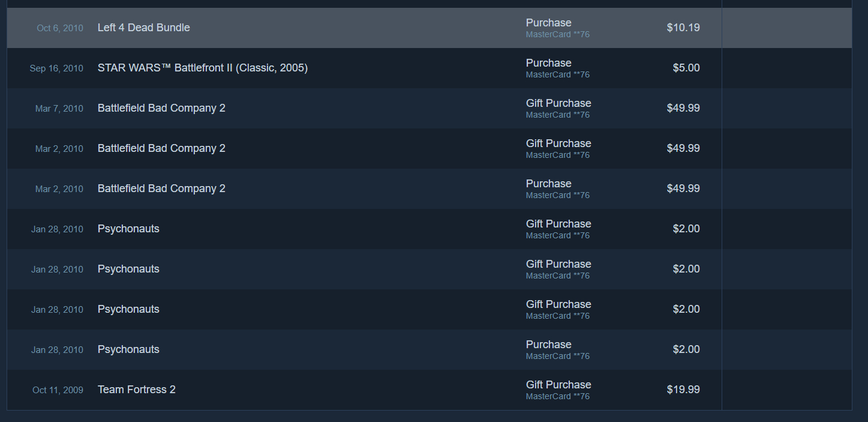Click MasterCard **76 in Left 4 Dead row
Viewport: 868px width, 422px height.
[557, 34]
